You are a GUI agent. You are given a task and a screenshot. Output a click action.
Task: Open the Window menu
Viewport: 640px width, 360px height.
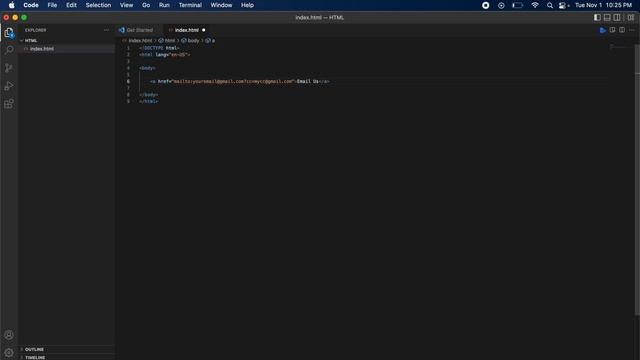(x=221, y=5)
